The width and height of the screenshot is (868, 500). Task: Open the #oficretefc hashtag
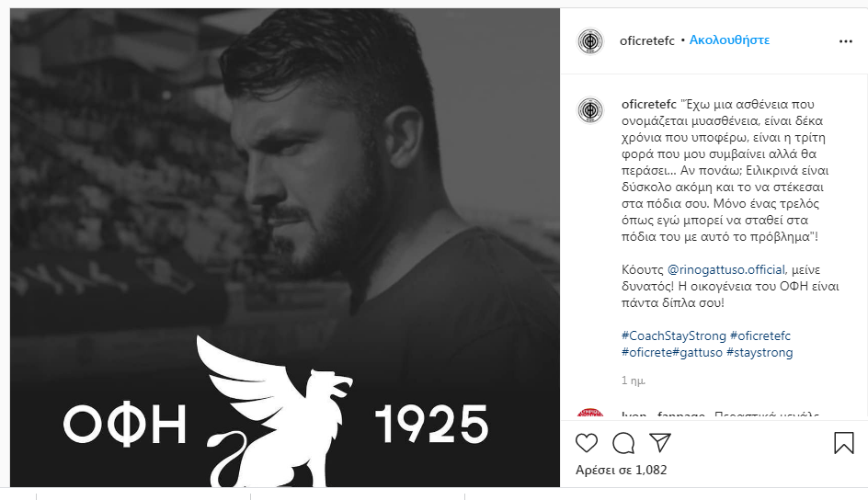760,335
